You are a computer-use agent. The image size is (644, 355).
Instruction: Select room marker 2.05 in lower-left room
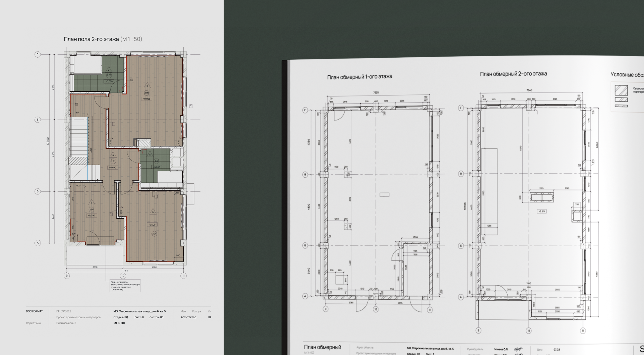click(x=91, y=210)
